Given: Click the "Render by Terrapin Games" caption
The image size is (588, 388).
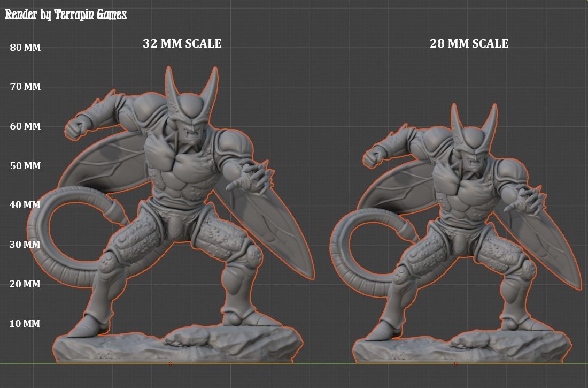Looking at the screenshot, I should click(66, 14).
